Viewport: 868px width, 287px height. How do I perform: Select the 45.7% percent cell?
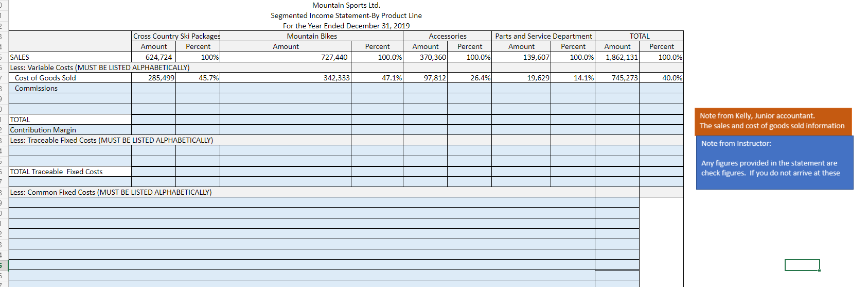(x=198, y=78)
